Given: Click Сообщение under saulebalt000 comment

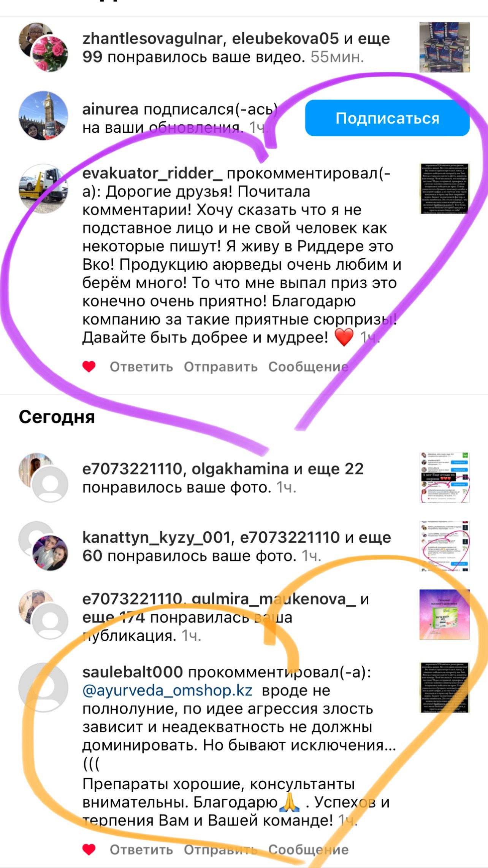Looking at the screenshot, I should (308, 849).
